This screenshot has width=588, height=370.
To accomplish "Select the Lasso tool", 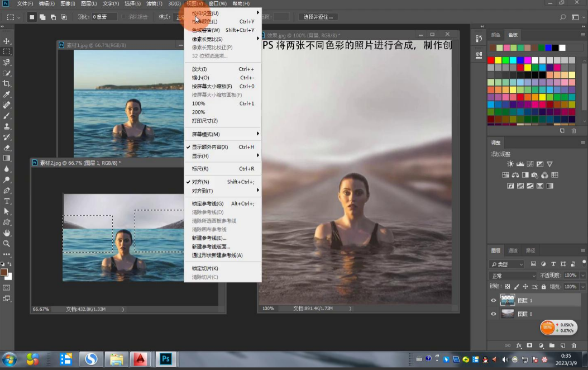I will click(x=7, y=62).
